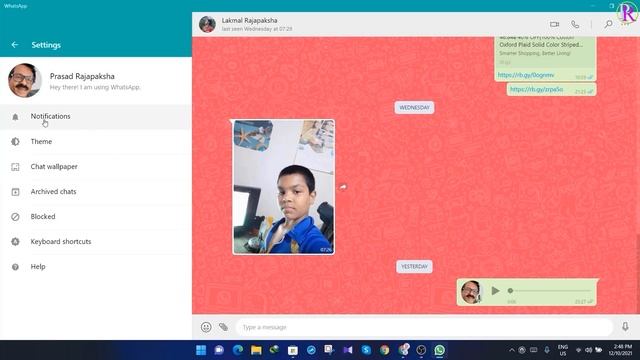Open the received photo of the boy
Screen dimensions: 640x360
click(284, 187)
